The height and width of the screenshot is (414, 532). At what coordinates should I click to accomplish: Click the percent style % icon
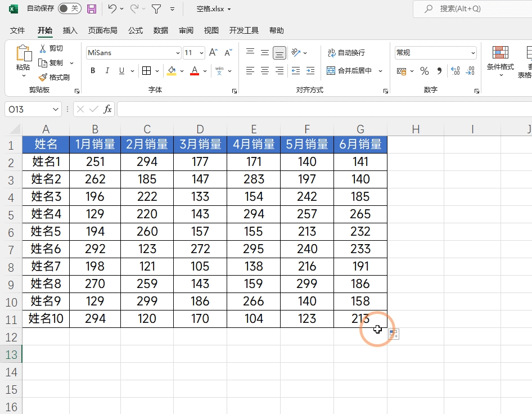[x=425, y=71]
